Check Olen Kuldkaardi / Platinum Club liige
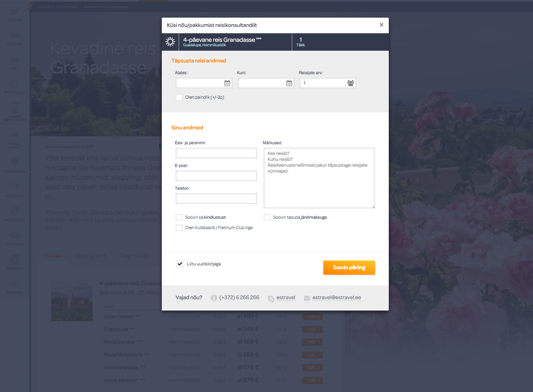The height and width of the screenshot is (392, 533). pos(179,228)
